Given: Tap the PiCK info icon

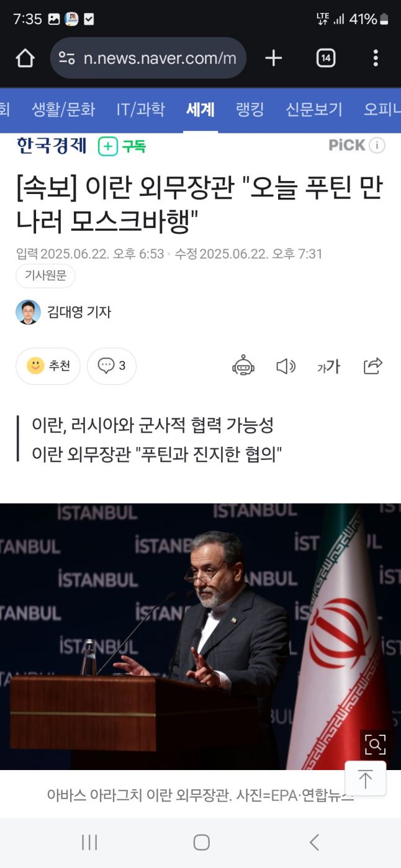Looking at the screenshot, I should 377,146.
